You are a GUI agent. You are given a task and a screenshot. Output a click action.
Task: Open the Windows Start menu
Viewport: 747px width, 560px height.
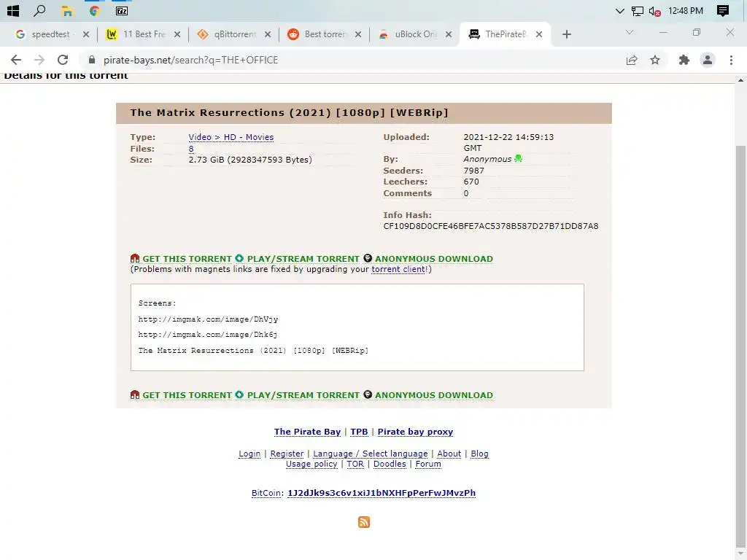(x=13, y=10)
